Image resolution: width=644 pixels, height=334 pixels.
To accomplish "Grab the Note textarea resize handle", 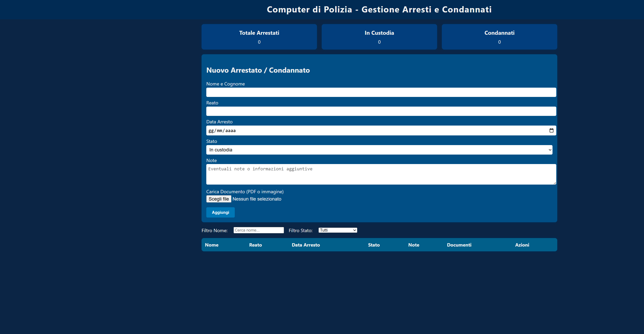I will [x=554, y=183].
